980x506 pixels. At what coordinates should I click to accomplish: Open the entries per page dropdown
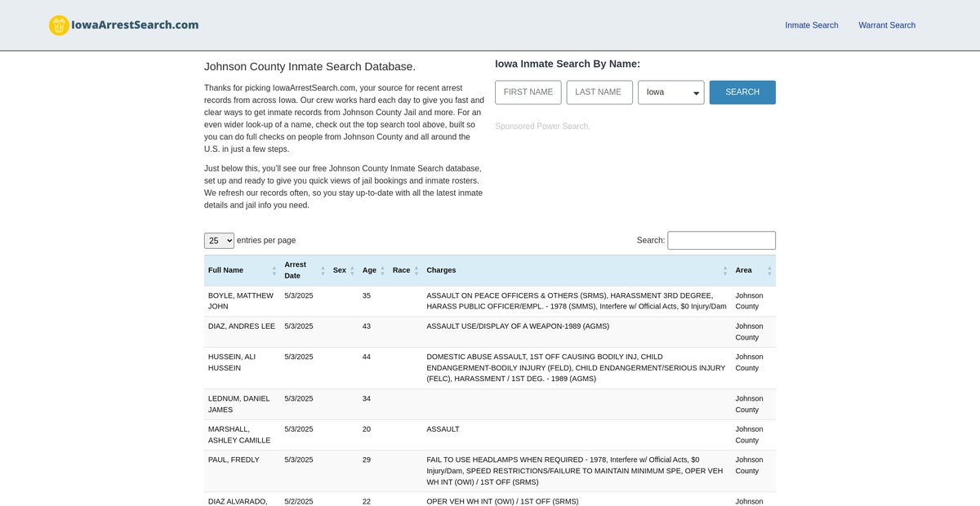coord(219,241)
